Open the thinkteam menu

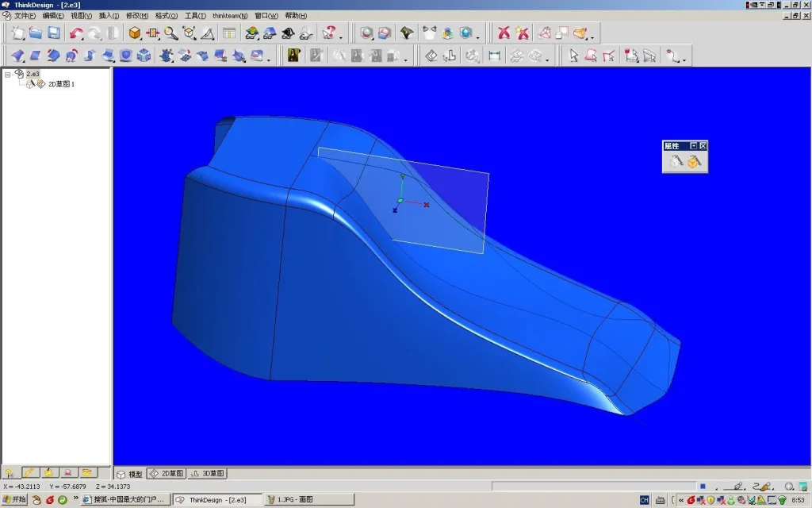tap(230, 16)
